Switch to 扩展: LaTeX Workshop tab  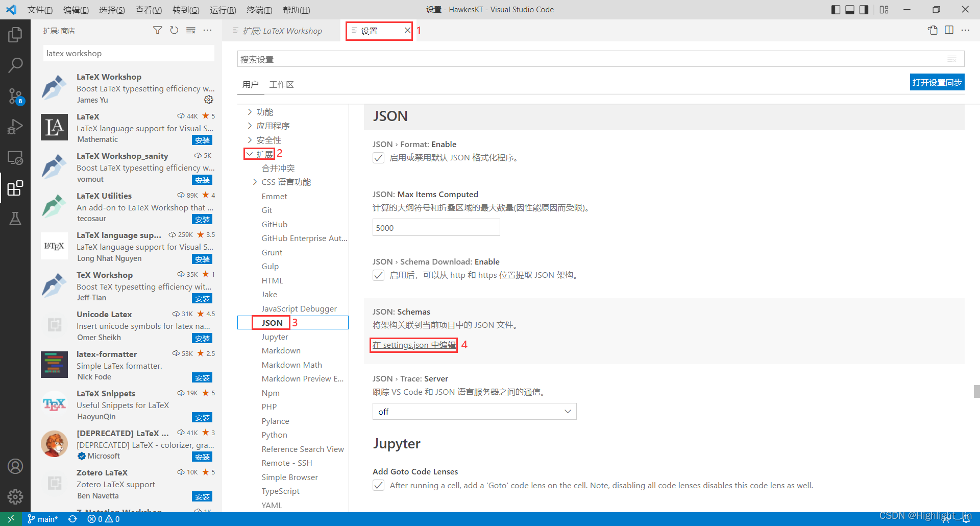282,31
